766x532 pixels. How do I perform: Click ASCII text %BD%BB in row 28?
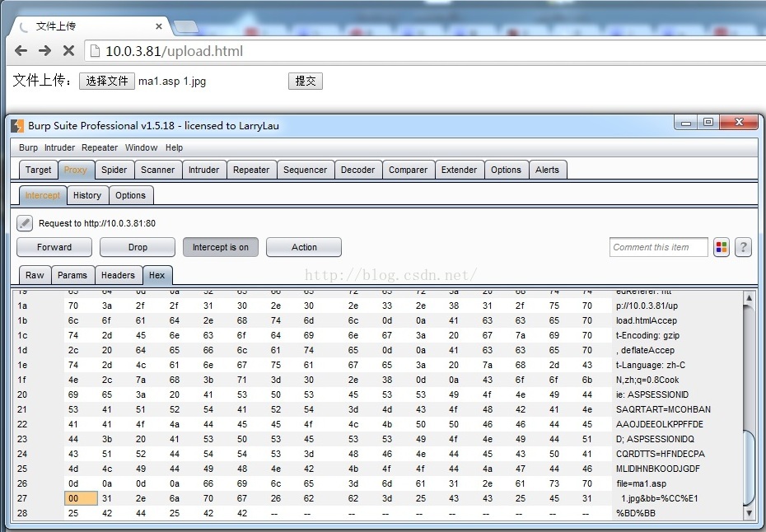pyautogui.click(x=636, y=513)
